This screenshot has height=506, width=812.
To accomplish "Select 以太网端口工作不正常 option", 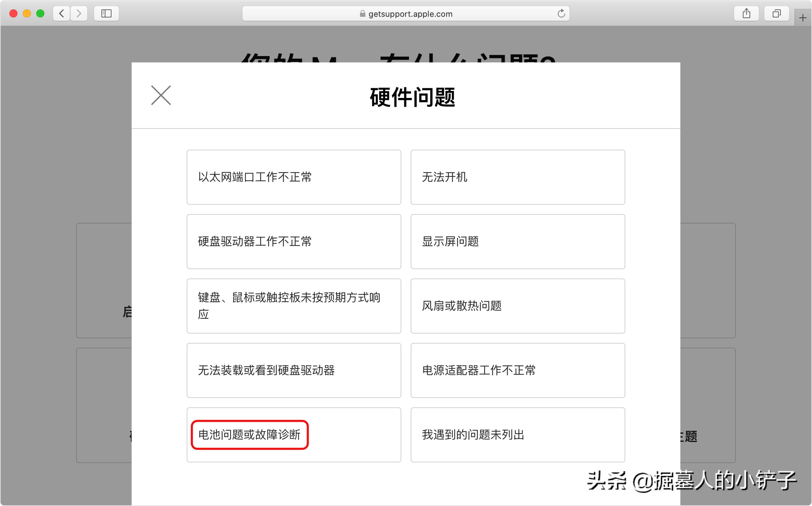I will point(294,177).
